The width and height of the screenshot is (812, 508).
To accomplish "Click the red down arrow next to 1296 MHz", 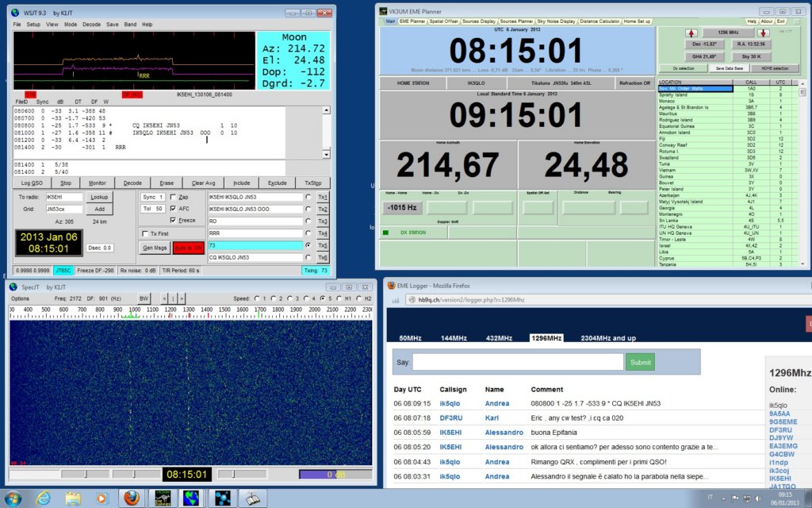I will 762,33.
